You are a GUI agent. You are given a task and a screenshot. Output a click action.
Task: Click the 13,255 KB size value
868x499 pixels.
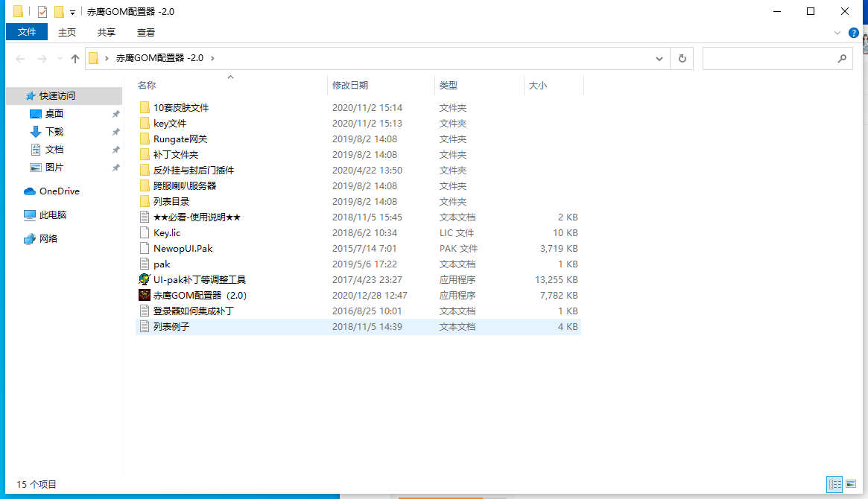557,280
